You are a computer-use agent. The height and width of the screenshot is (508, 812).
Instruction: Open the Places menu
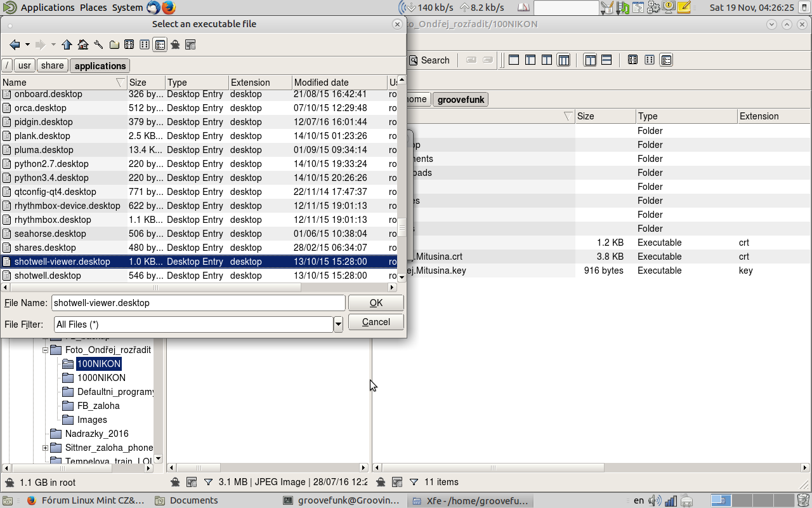(x=93, y=8)
